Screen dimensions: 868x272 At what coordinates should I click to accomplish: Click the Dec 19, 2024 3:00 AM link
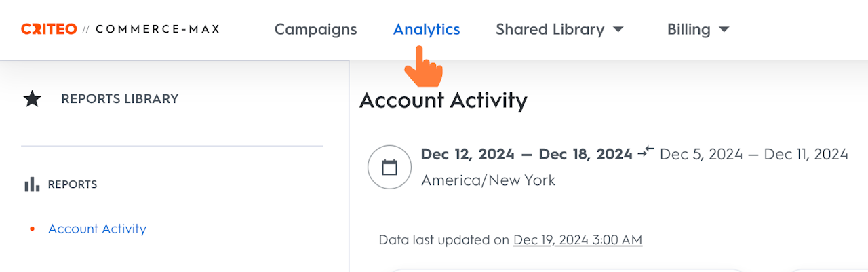click(x=577, y=239)
